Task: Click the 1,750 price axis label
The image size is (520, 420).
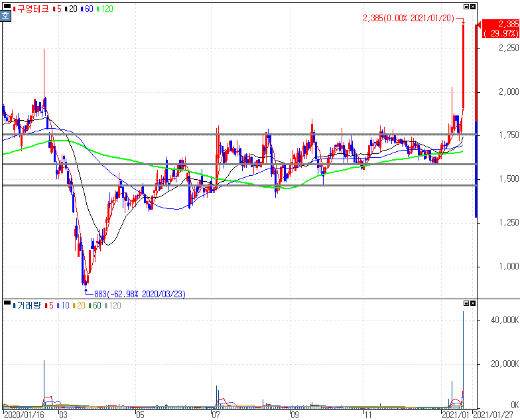Action: 509,135
